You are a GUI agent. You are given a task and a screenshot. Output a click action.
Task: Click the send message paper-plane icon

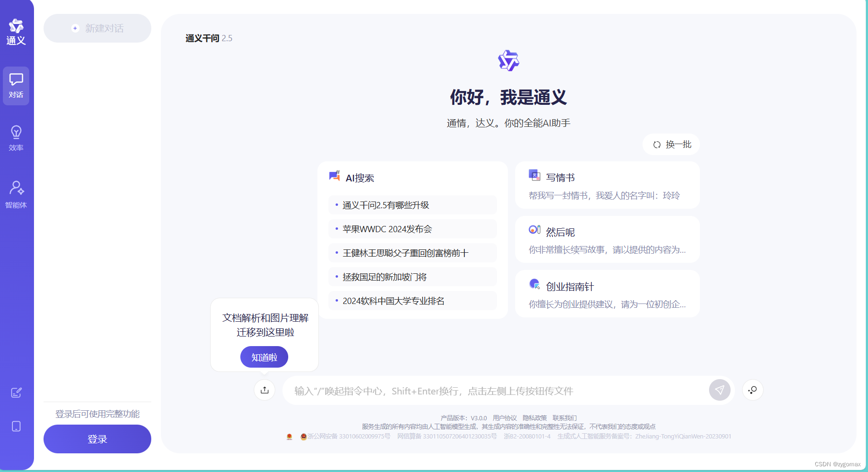(720, 390)
